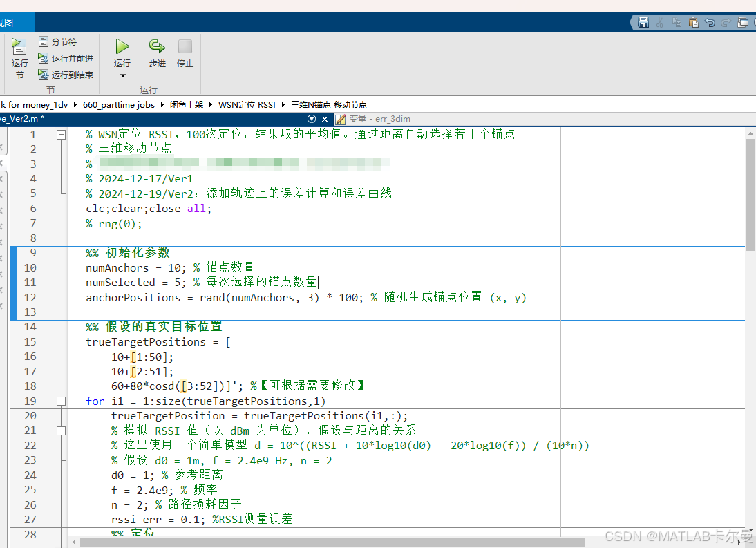Expand arrow after 660_parttime jobs breadcrumb

(162, 104)
